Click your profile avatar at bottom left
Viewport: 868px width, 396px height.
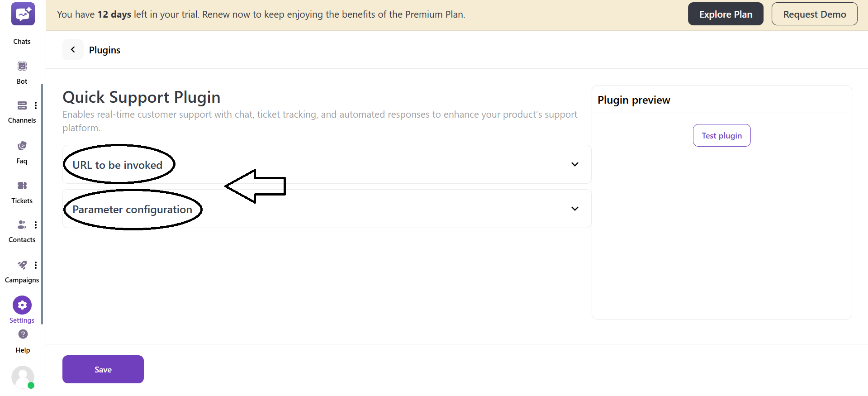coord(23,377)
